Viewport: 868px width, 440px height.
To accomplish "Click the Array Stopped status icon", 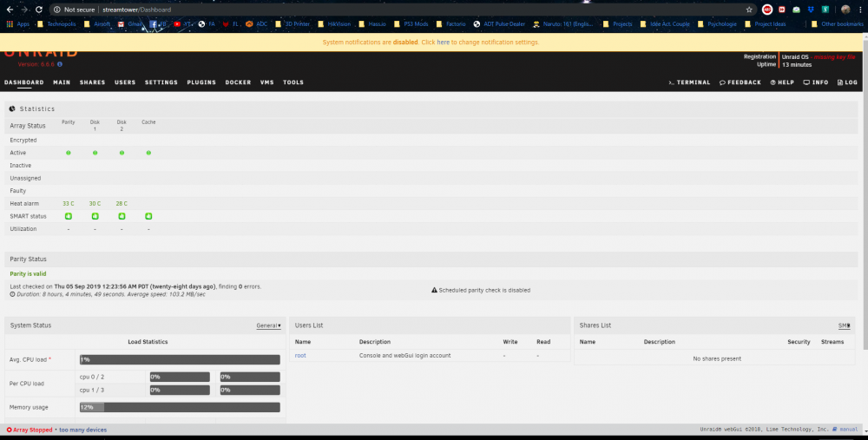I will click(x=9, y=430).
